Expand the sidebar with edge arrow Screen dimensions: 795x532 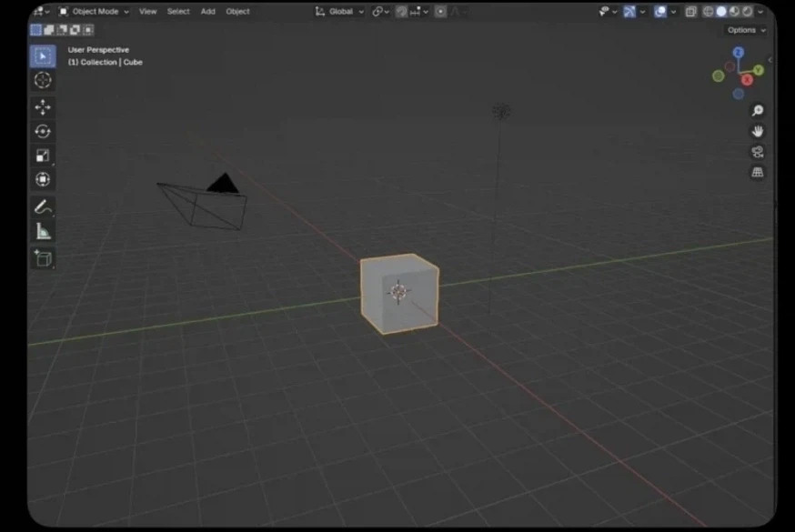(x=770, y=60)
